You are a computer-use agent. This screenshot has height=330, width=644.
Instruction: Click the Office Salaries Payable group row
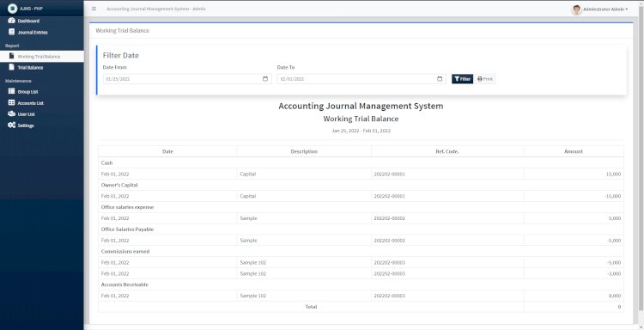tap(361, 229)
